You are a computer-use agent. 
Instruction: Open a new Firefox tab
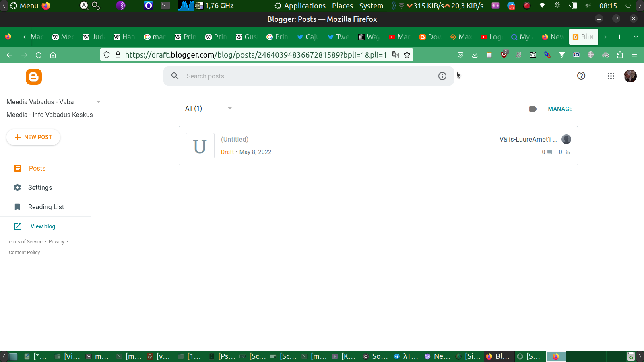[620, 37]
